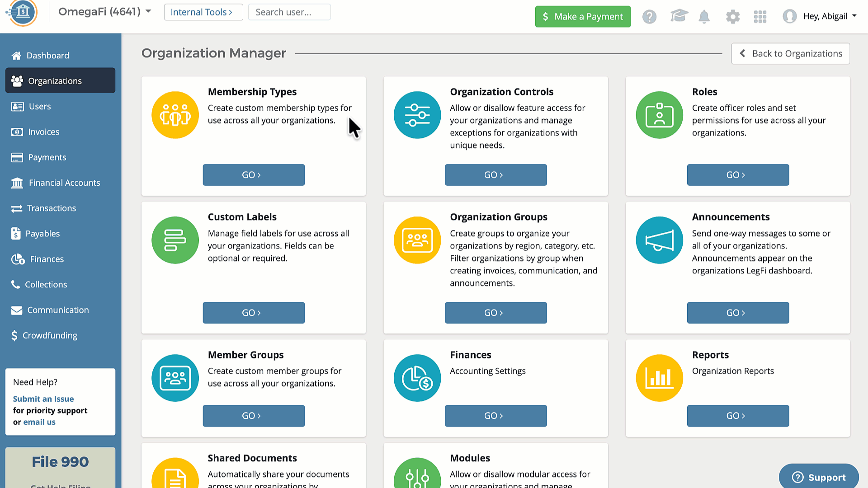Open Communication in the sidebar
Viewport: 868px width, 488px height.
click(58, 310)
